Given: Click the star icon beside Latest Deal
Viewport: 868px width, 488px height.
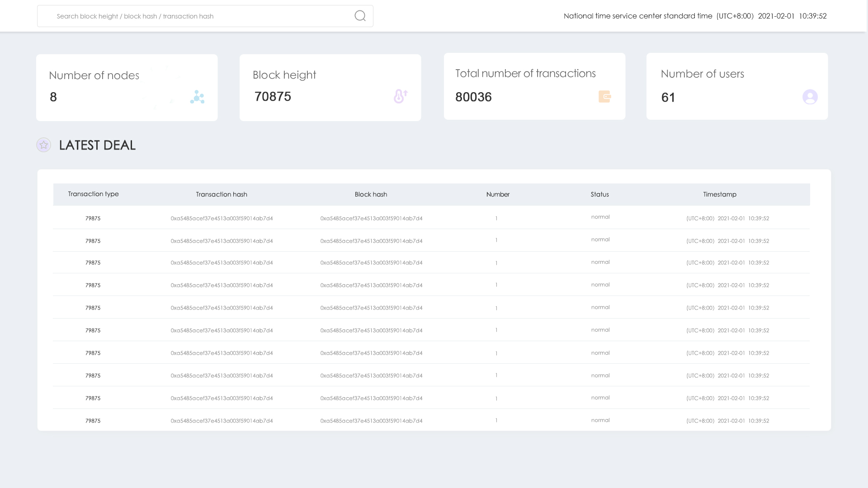Looking at the screenshot, I should click(x=43, y=145).
